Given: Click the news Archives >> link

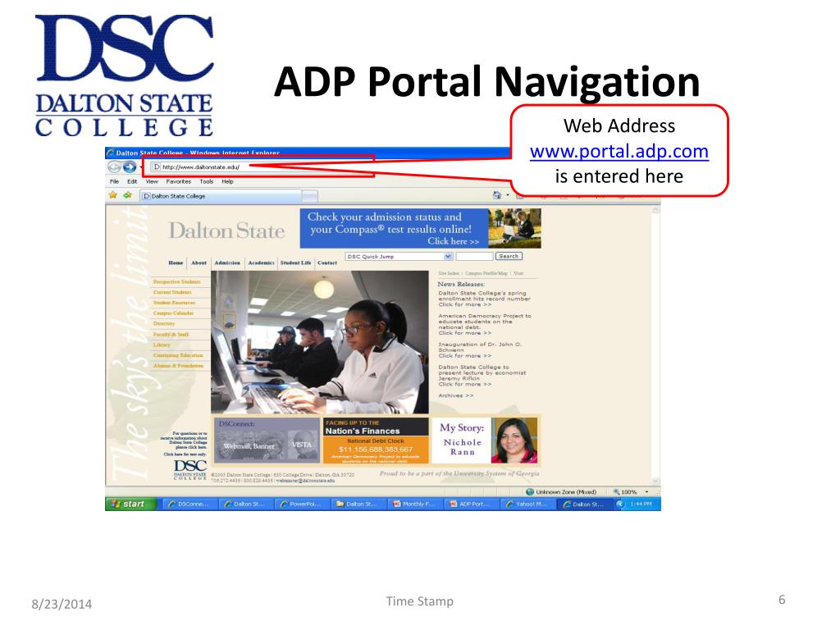Looking at the screenshot, I should pos(456,396).
